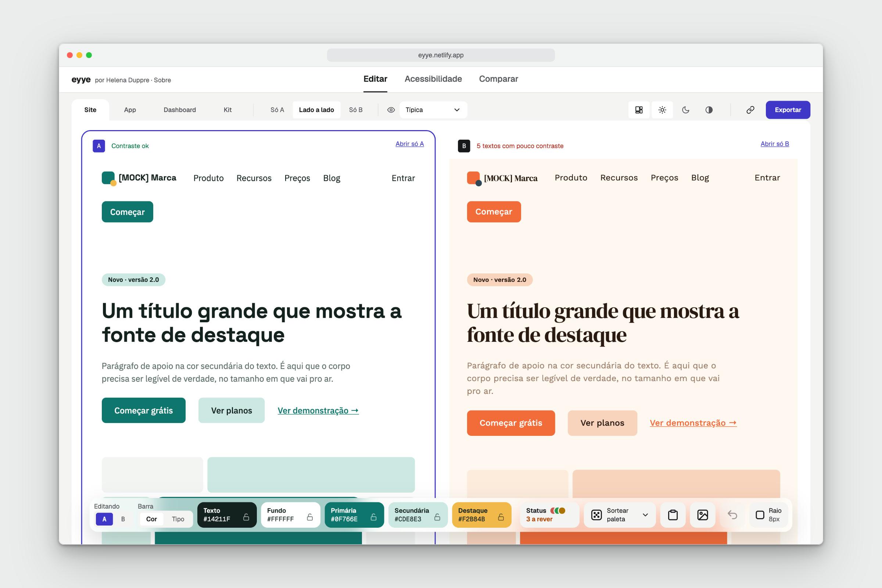Click the half-circle contrast icon

point(709,110)
